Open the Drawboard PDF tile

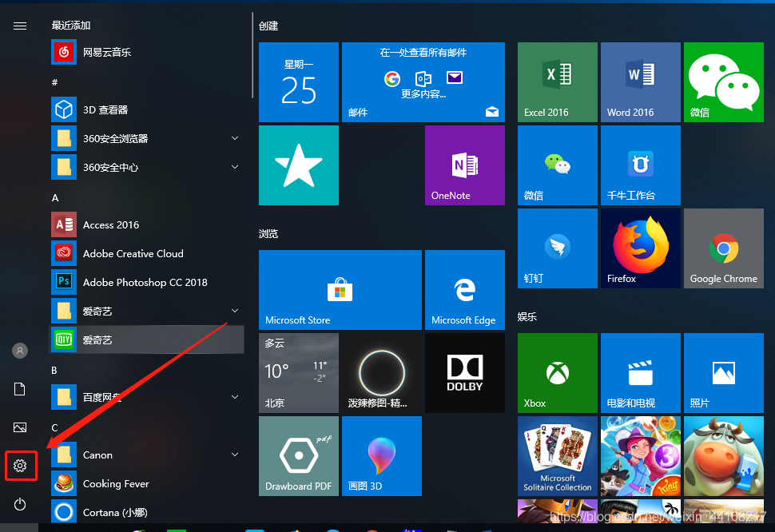(x=299, y=455)
